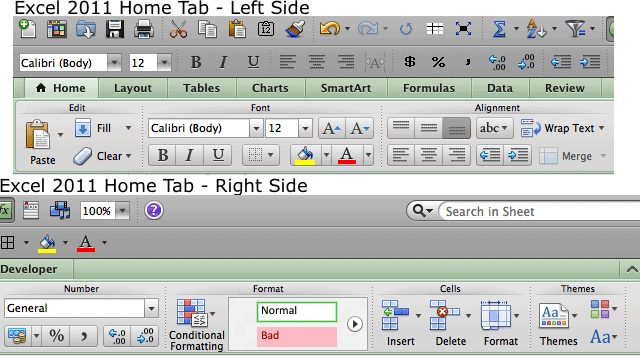Insert cells using Insert icon
This screenshot has width=640, height=360.
396,315
